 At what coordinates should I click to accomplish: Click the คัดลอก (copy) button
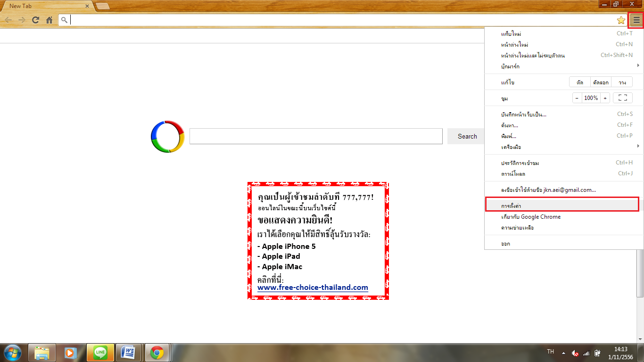pyautogui.click(x=601, y=82)
